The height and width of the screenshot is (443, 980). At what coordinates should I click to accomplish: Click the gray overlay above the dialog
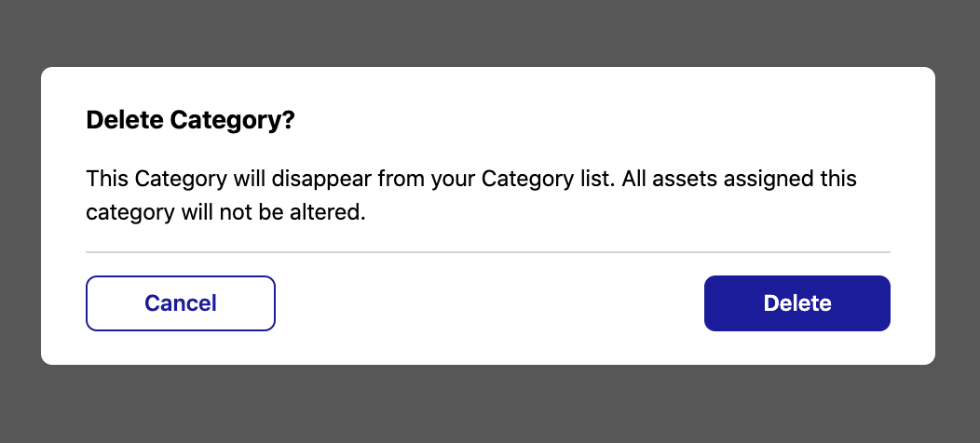coord(490,33)
